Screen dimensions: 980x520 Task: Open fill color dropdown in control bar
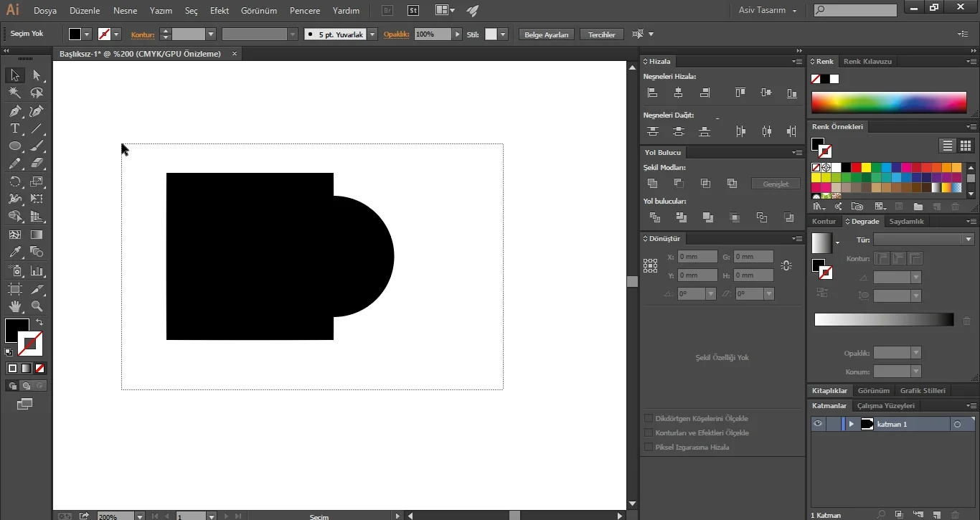click(x=87, y=34)
